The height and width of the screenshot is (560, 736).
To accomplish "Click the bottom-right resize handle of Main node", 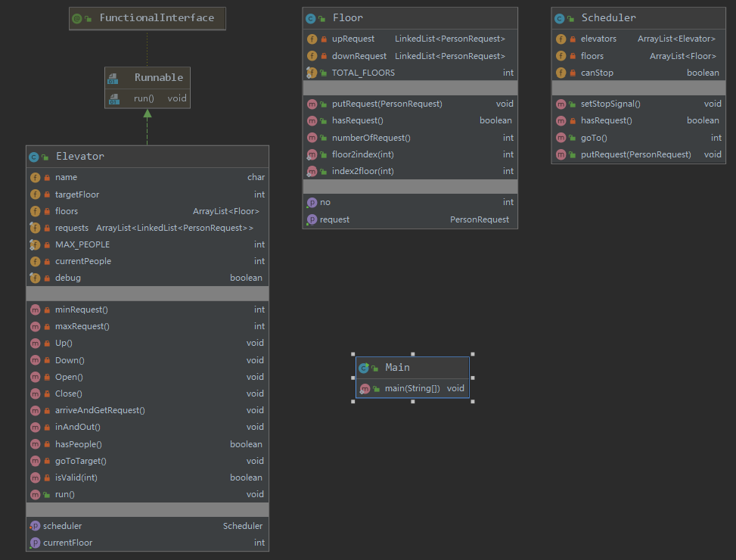I will coord(473,401).
